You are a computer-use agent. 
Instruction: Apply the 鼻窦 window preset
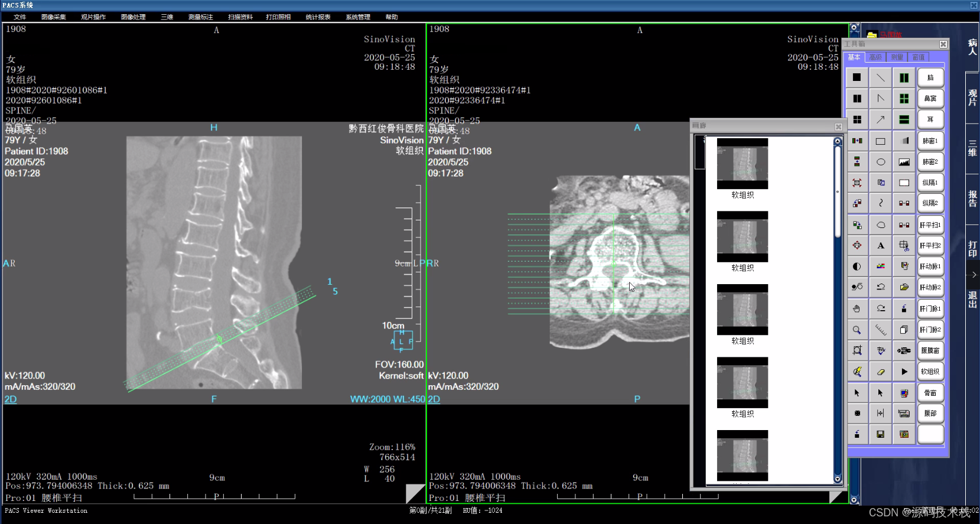pyautogui.click(x=930, y=99)
